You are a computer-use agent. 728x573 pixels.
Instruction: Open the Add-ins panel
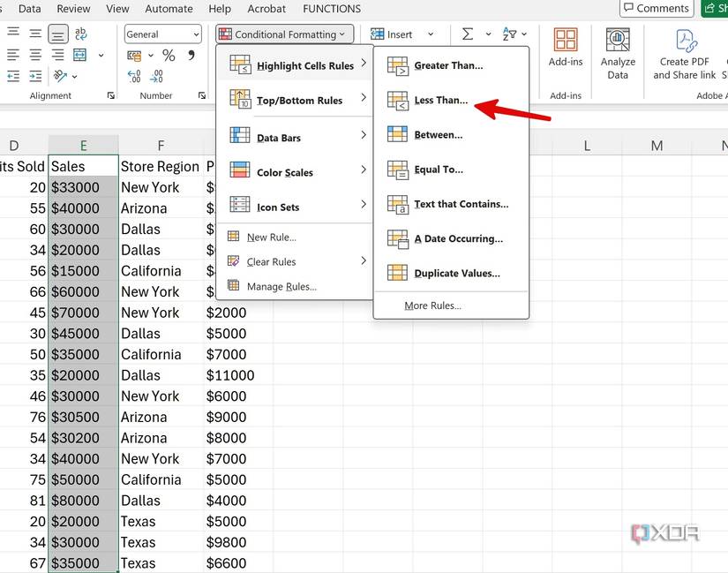[x=565, y=55]
